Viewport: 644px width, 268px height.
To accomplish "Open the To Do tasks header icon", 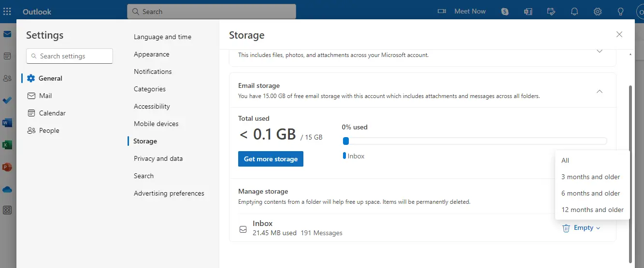I will tap(551, 12).
